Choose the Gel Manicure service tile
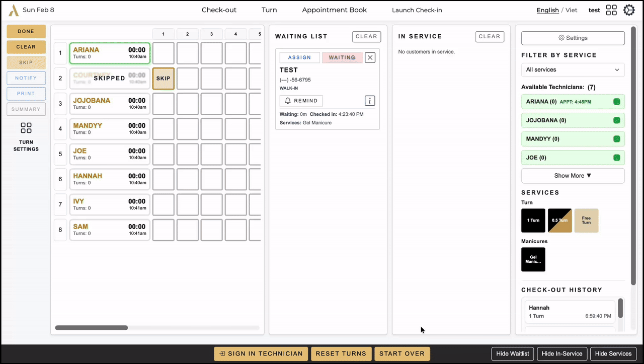 pyautogui.click(x=533, y=259)
